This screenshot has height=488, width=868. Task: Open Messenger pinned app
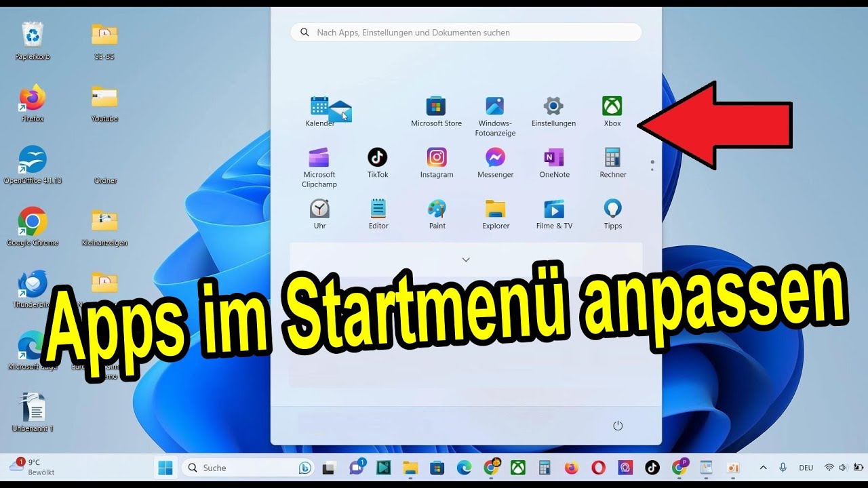tap(495, 163)
